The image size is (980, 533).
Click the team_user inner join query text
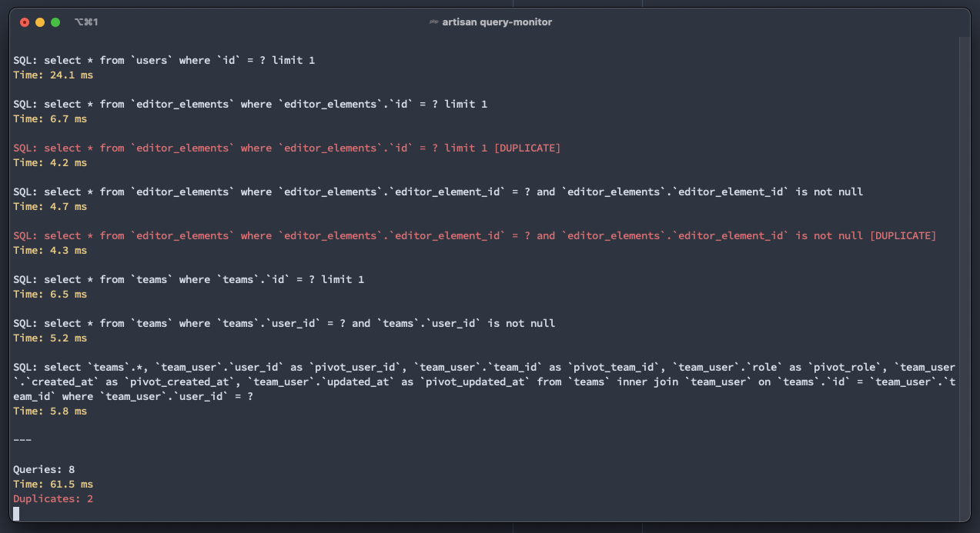(484, 381)
